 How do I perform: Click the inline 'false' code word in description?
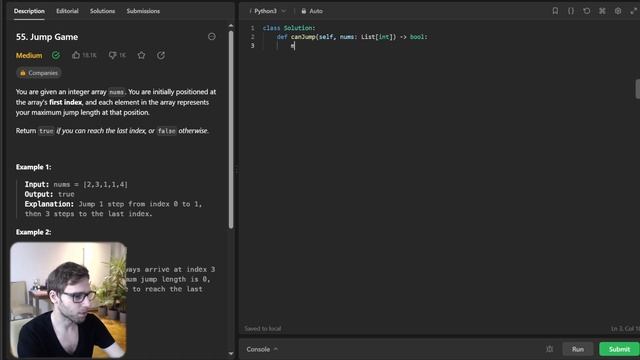(167, 131)
